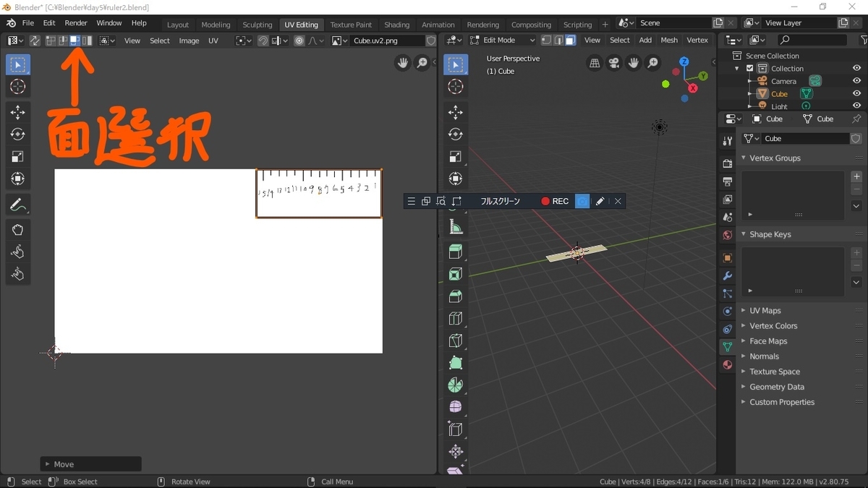868x488 pixels.
Task: Open the Edit Mode dropdown
Action: coord(503,40)
